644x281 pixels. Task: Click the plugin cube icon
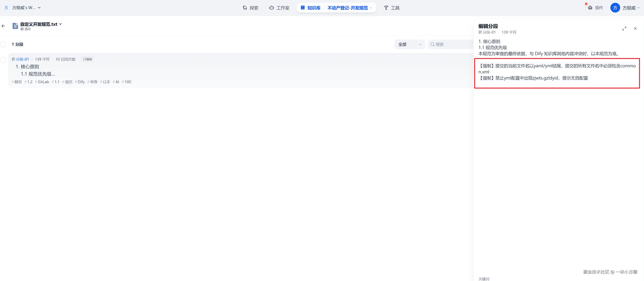click(590, 8)
